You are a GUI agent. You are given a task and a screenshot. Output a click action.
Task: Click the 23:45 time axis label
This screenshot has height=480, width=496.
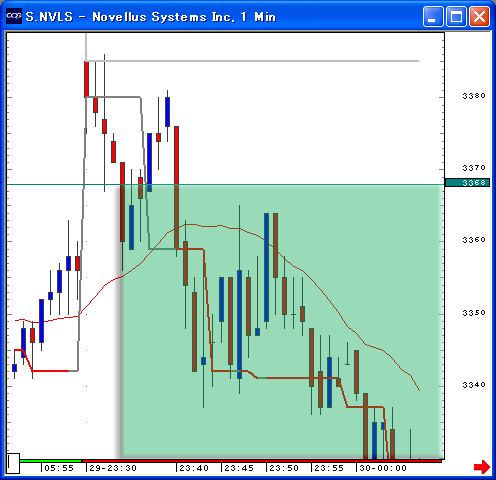[x=239, y=468]
